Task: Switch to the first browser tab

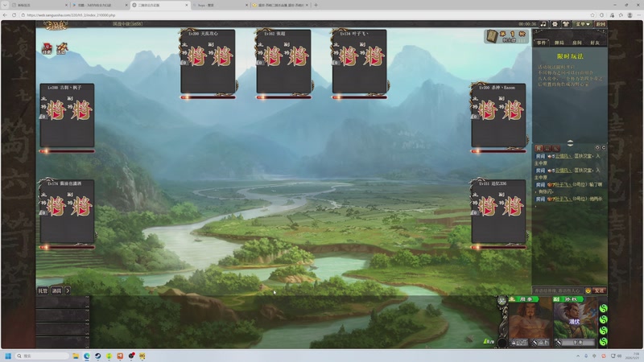Action: pos(39,5)
